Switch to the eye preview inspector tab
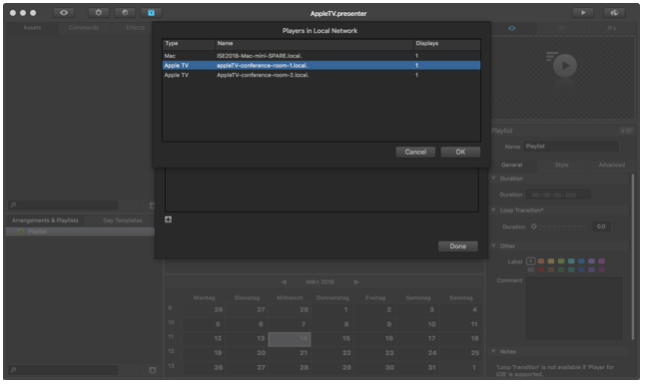 [512, 28]
